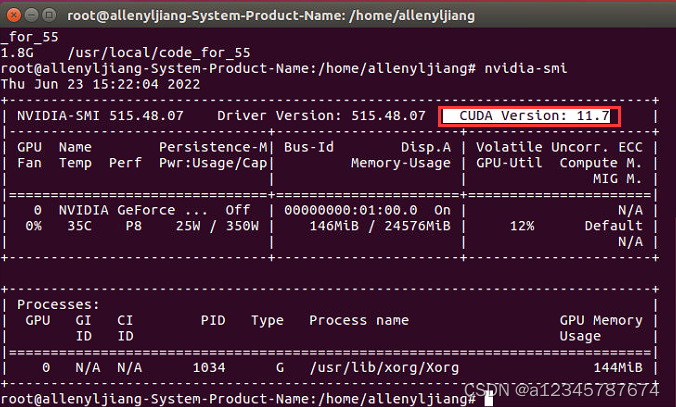The image size is (676, 407).
Task: Click the PID value '1034'
Action: tap(209, 368)
